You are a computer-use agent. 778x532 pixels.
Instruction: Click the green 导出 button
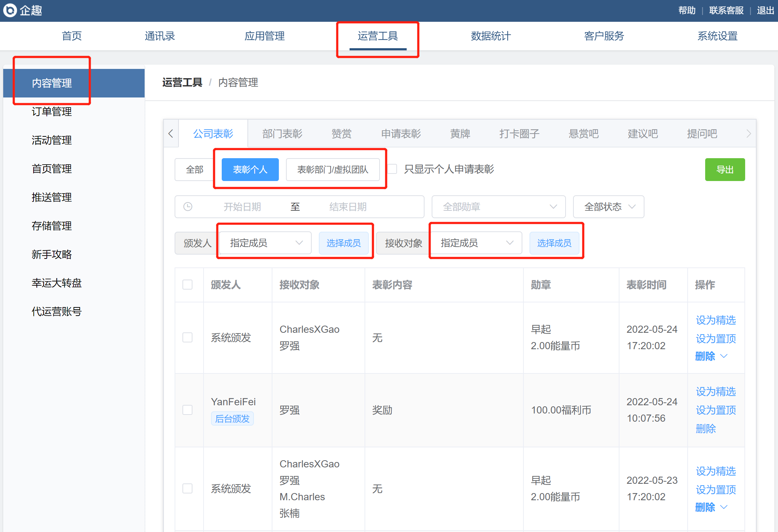pyautogui.click(x=725, y=170)
